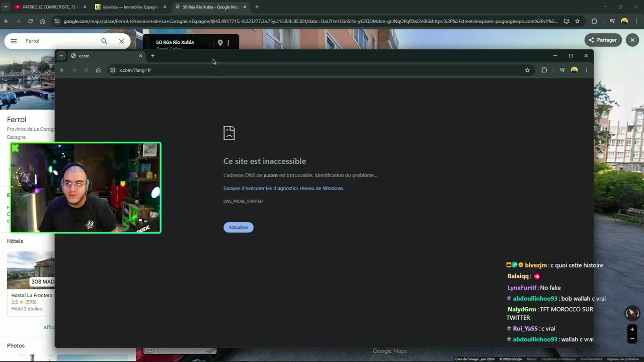The image size is (644, 362).
Task: Open a new tab in the Google Maps window
Action: tap(257, 7)
